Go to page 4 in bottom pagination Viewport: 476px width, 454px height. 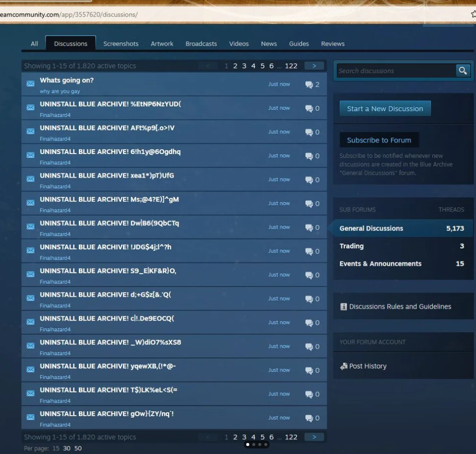coord(253,437)
